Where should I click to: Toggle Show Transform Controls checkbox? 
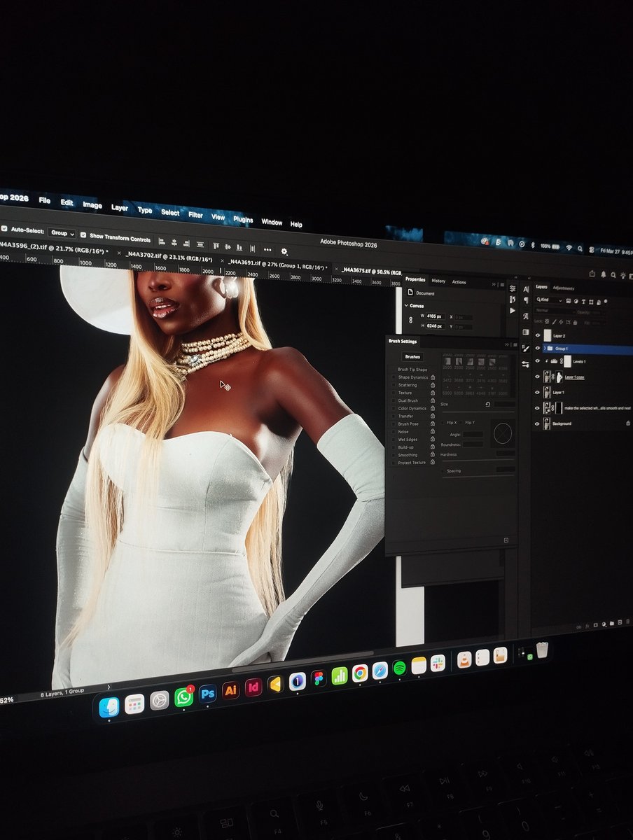(83, 235)
